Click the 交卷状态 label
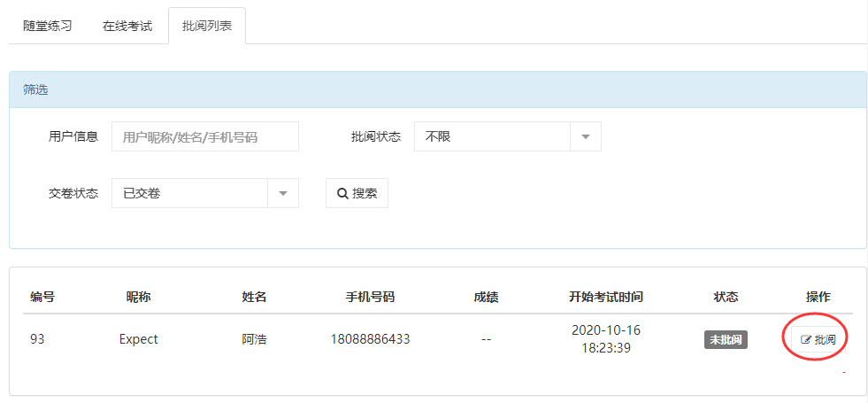 pyautogui.click(x=73, y=193)
